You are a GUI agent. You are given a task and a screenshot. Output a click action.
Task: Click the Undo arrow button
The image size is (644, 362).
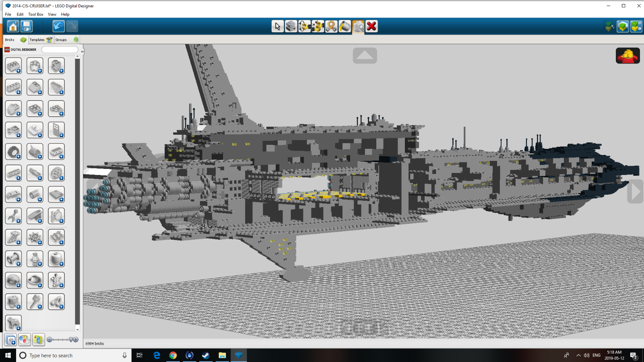coord(59,27)
